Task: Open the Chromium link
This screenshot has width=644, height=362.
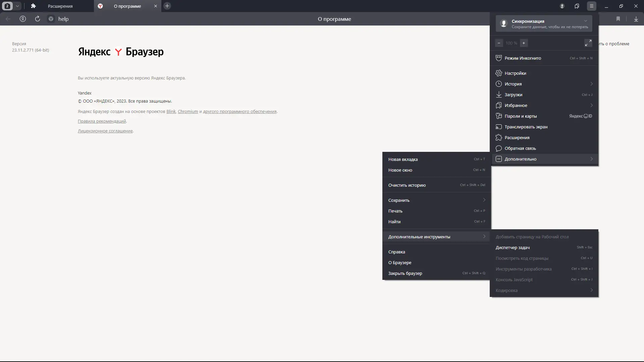Action: click(x=187, y=111)
